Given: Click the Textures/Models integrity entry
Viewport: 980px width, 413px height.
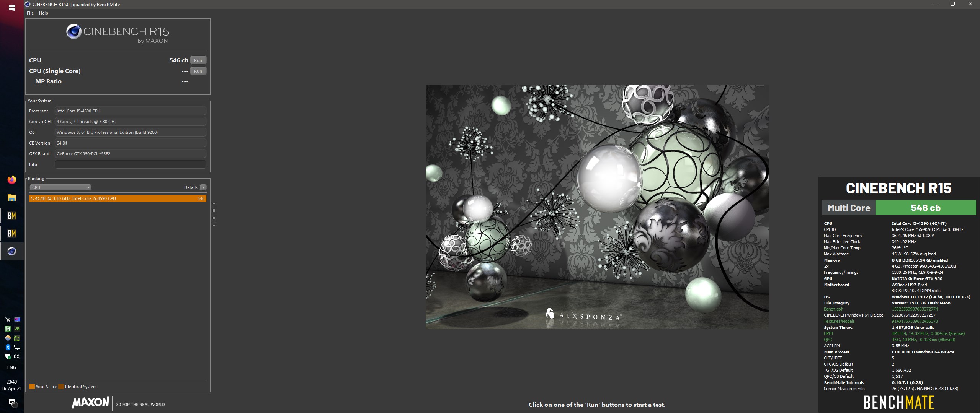Looking at the screenshot, I should tap(839, 321).
